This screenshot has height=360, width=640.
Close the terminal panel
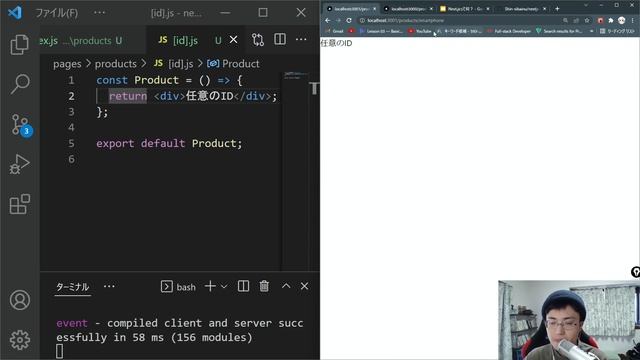[x=304, y=286]
